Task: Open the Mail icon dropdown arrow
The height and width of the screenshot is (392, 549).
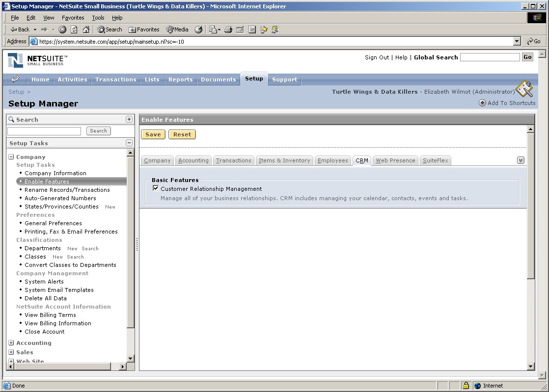Action: tap(219, 30)
